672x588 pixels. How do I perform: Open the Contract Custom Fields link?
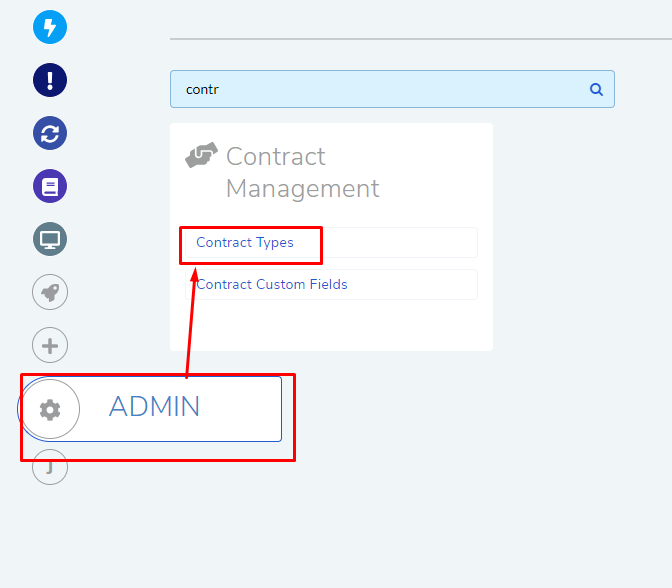point(272,285)
